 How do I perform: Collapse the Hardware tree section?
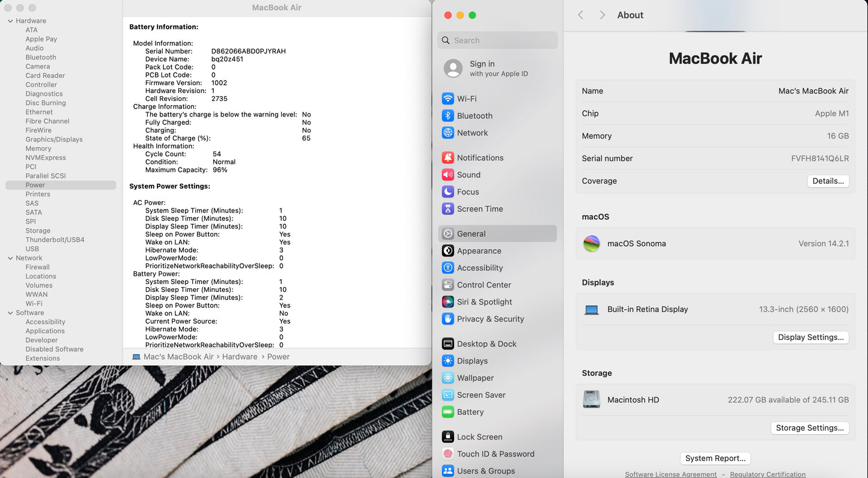[x=10, y=21]
